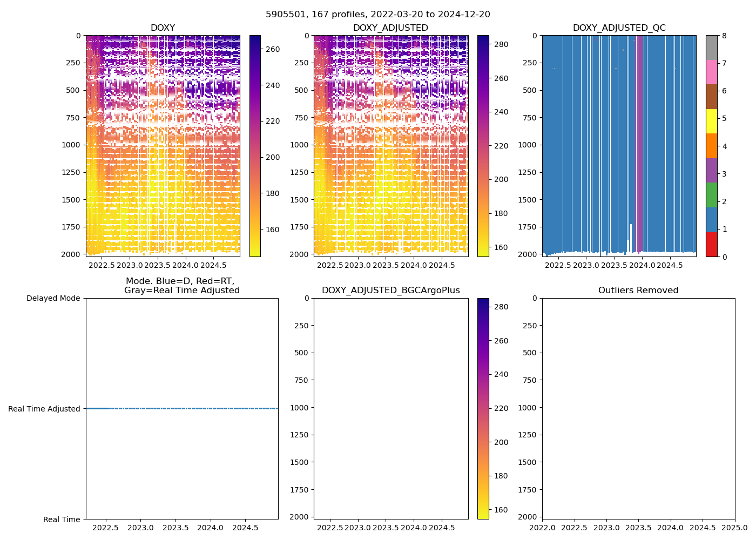Viewport: 756px width, 540px height.
Task: Click the brown segment of the QC colorbar
Action: [x=711, y=97]
